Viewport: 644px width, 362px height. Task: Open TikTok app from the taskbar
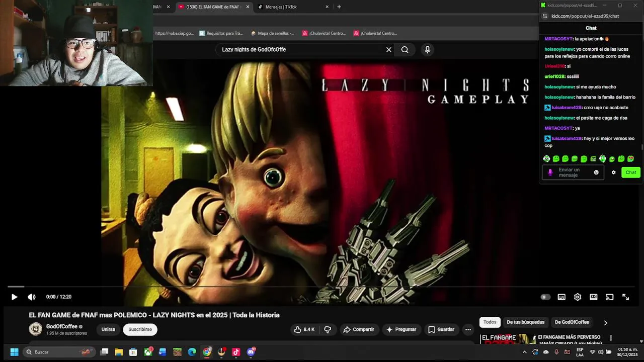(236, 352)
